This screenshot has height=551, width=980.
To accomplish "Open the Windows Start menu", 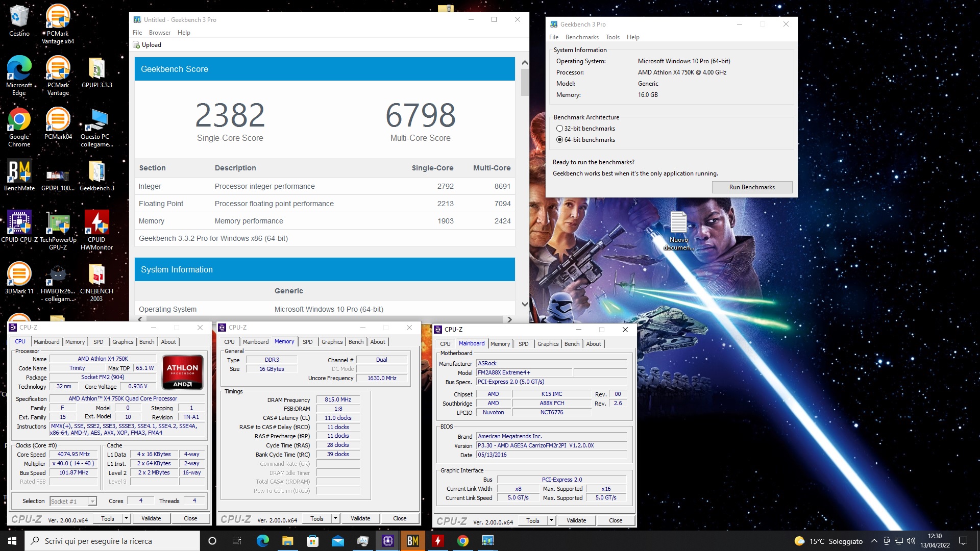I will pyautogui.click(x=12, y=541).
